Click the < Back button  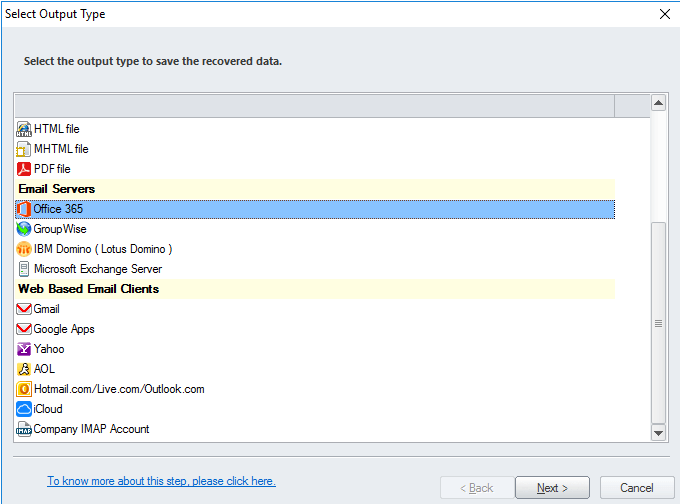(x=477, y=488)
